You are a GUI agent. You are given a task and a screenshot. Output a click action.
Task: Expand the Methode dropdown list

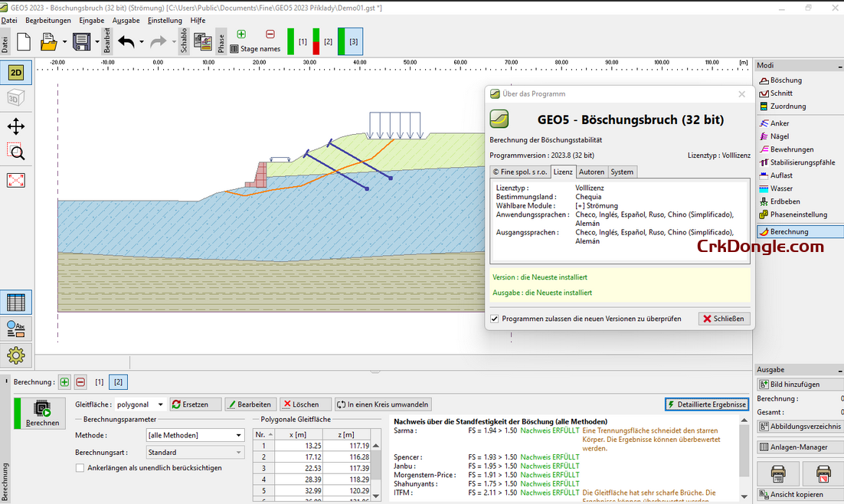pyautogui.click(x=238, y=435)
